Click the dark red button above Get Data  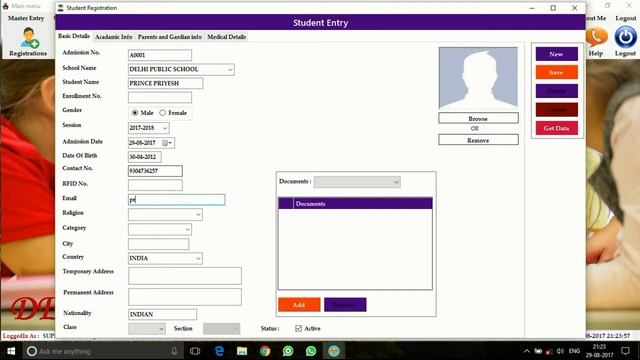tap(556, 110)
